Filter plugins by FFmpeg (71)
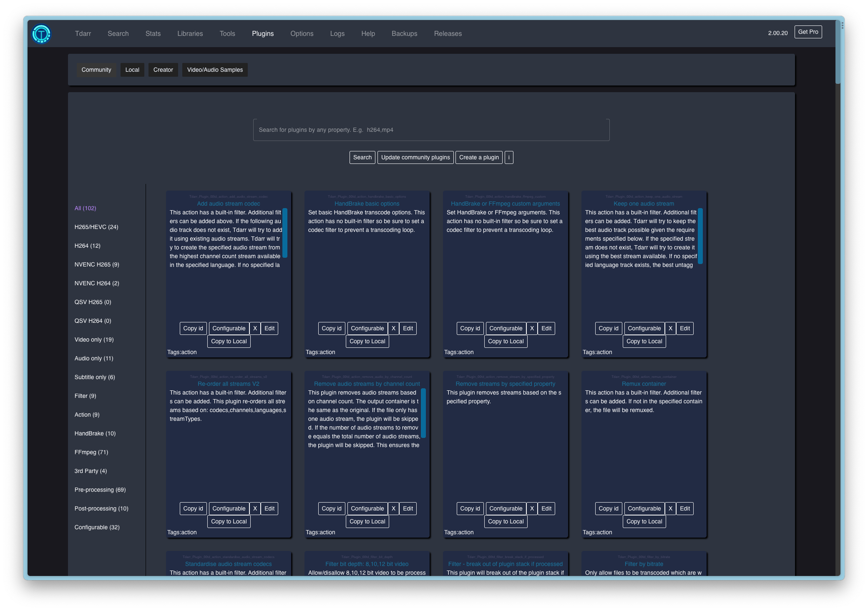 click(x=91, y=452)
